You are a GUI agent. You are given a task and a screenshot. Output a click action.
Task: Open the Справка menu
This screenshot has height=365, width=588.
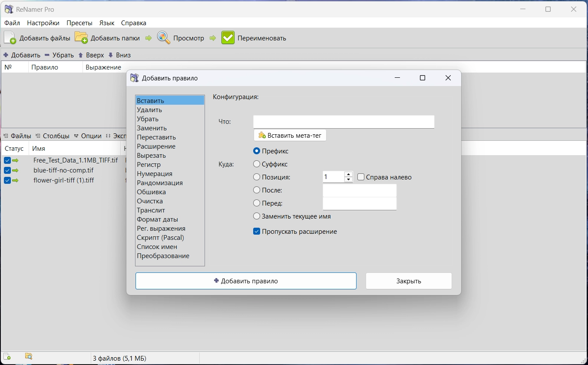(134, 23)
